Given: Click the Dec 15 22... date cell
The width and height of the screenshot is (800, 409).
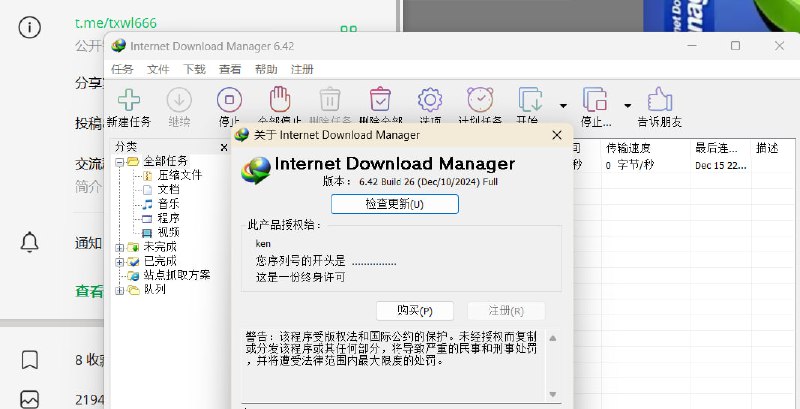Looking at the screenshot, I should [720, 166].
